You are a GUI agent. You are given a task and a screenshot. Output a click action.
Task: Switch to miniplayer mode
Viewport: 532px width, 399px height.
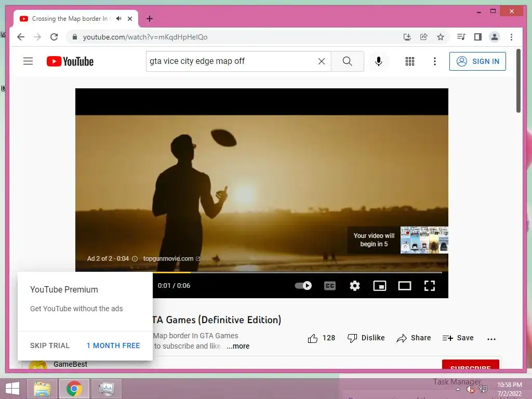[x=380, y=286]
